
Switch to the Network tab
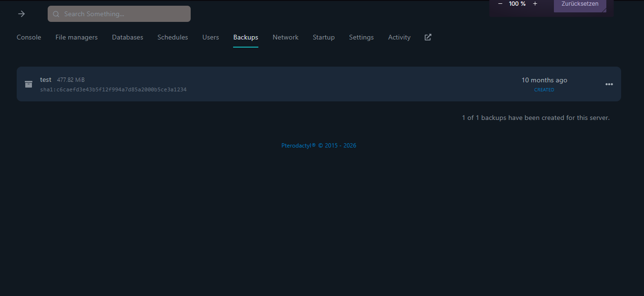(286, 37)
